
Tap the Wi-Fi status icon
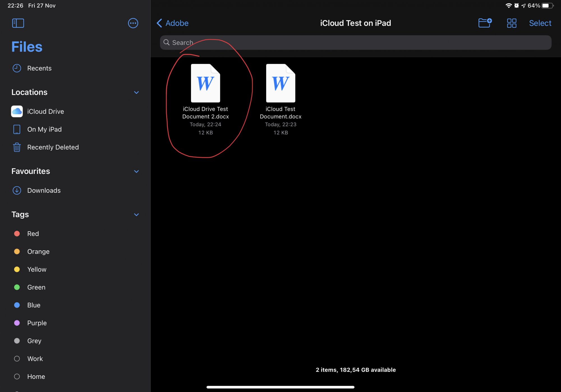click(509, 6)
